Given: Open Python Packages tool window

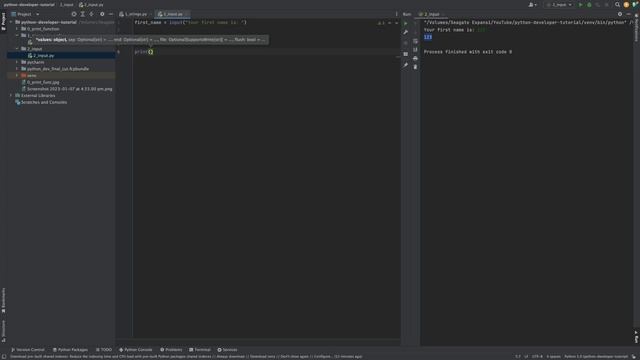Looking at the screenshot, I should click(70, 350).
